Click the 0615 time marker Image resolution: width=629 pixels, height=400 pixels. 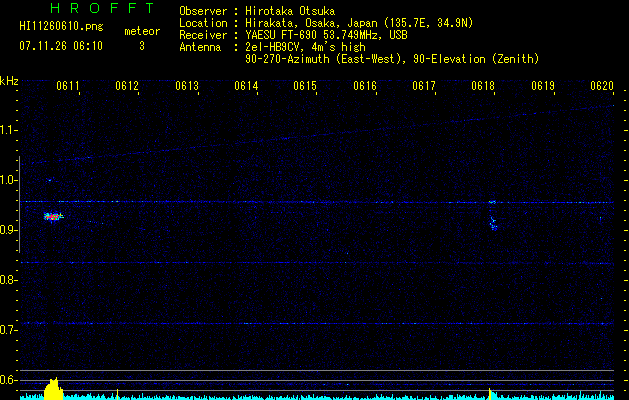(305, 86)
